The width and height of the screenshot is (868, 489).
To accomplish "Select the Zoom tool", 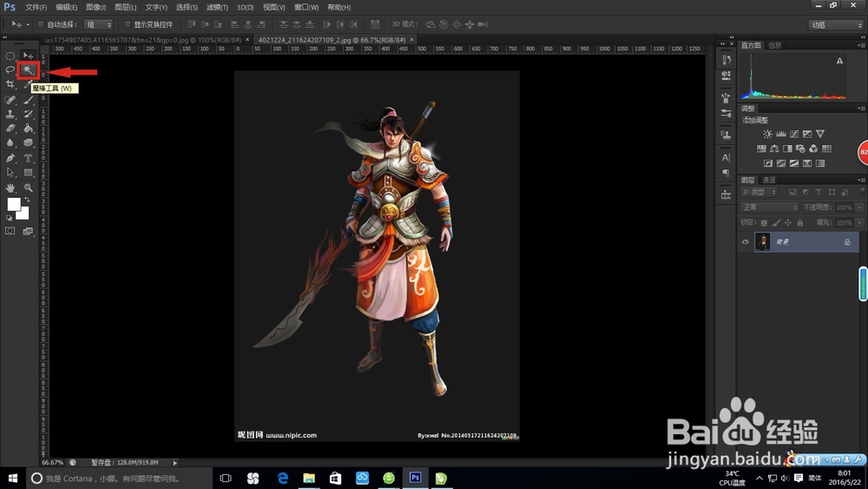I will coord(29,188).
